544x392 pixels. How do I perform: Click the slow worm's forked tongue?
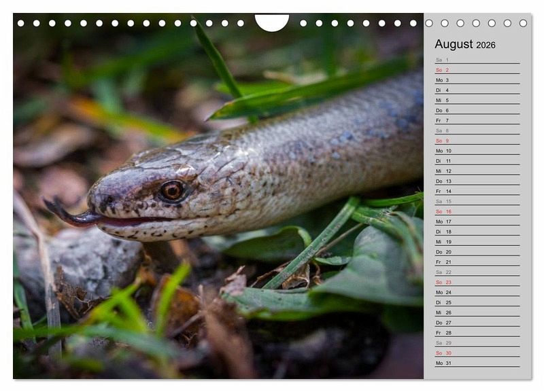pyautogui.click(x=65, y=213)
